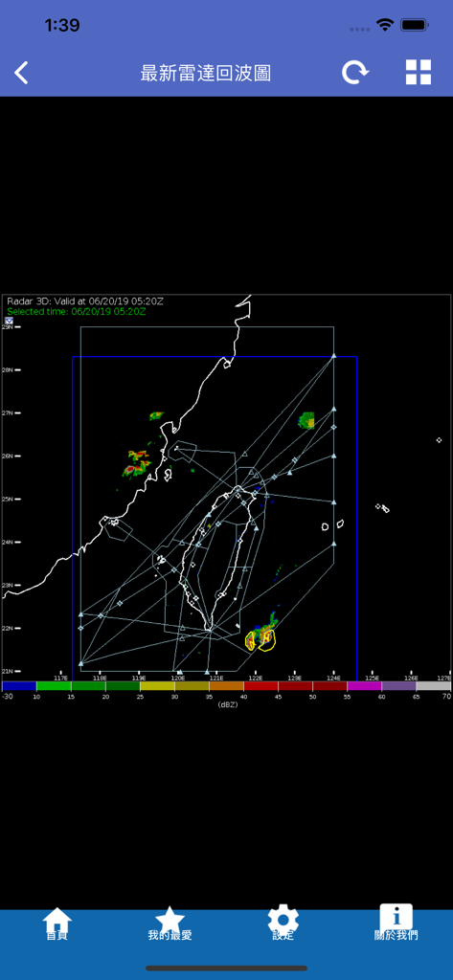Open the 首頁 home tab
Viewport: 453px width, 980px height.
click(57, 924)
